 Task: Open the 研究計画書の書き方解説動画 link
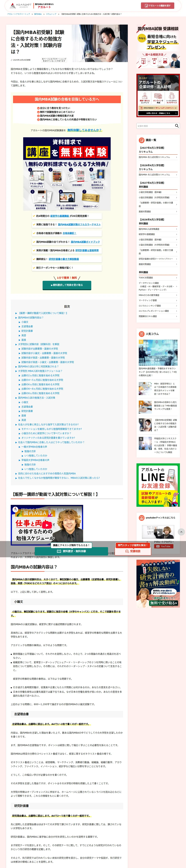click(x=64, y=259)
